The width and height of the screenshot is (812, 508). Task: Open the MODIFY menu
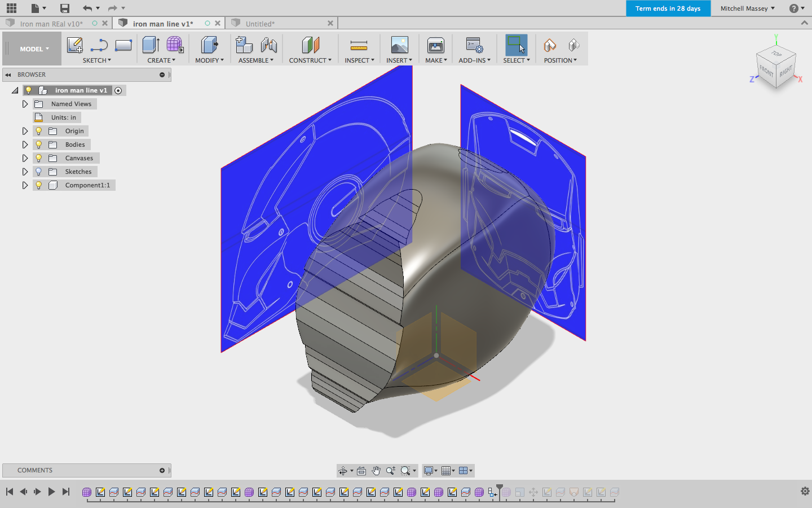coord(209,60)
